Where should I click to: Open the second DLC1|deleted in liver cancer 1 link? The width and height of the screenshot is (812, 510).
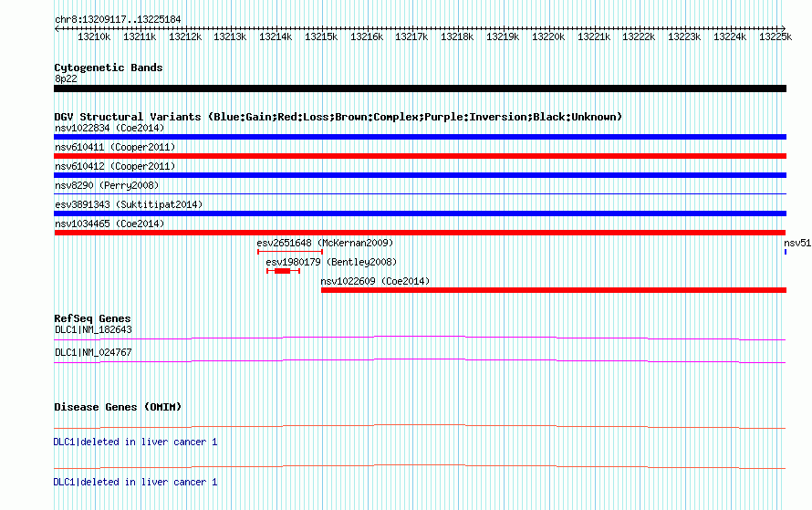(135, 482)
